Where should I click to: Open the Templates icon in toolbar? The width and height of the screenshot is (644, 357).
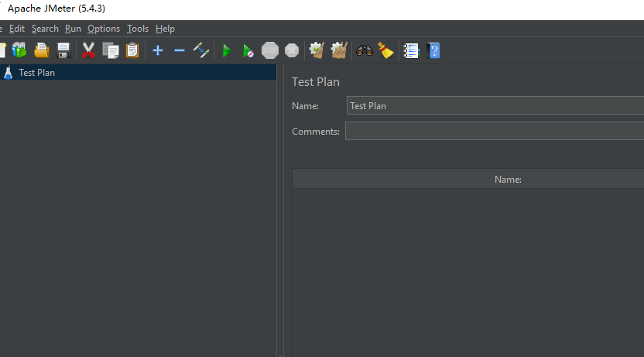pos(19,50)
